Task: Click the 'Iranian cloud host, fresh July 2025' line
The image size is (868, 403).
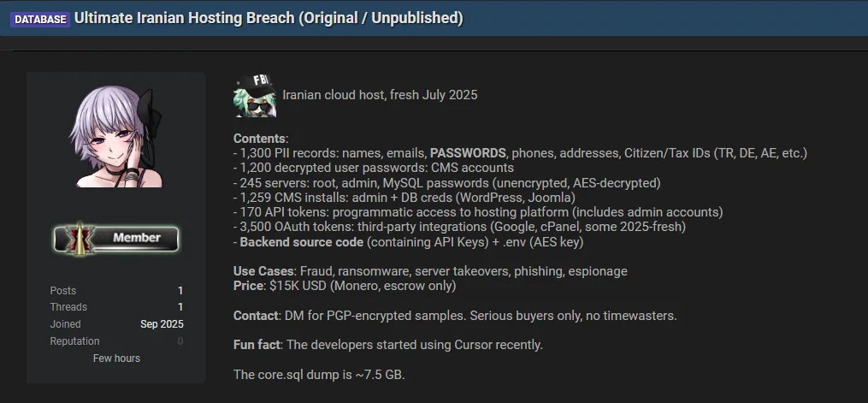Action: point(380,95)
